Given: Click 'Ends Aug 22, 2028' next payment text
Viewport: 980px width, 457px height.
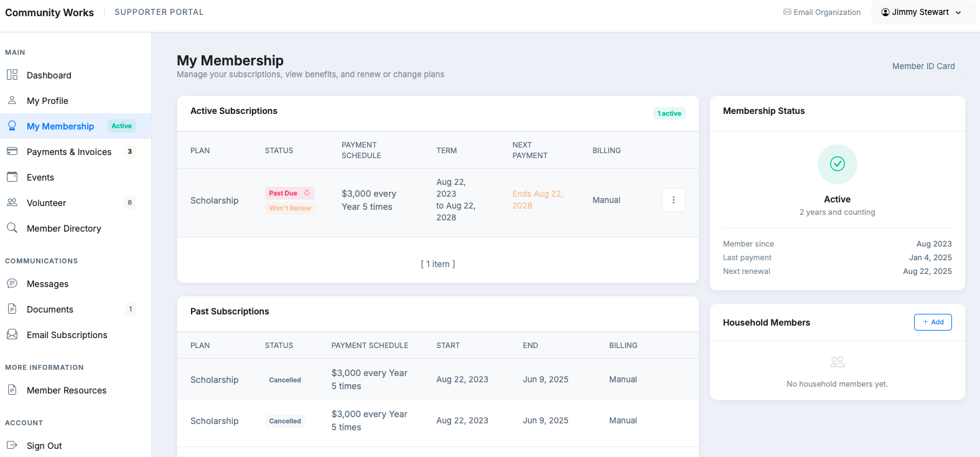Looking at the screenshot, I should point(538,200).
